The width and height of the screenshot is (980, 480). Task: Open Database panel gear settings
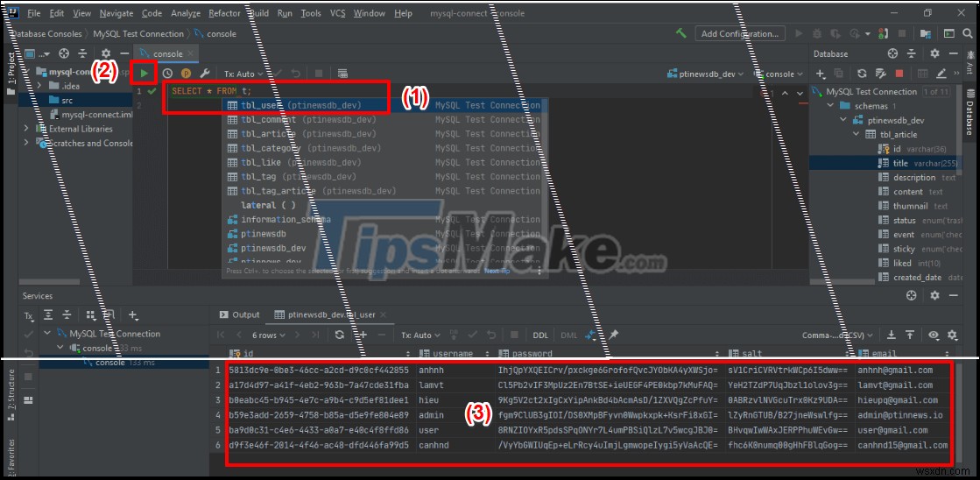click(934, 53)
